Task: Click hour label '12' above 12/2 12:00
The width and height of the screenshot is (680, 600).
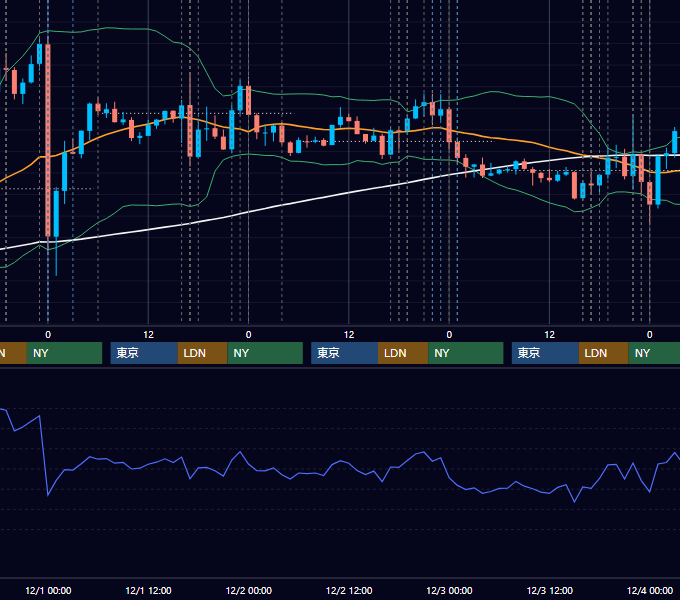Action: click(349, 335)
